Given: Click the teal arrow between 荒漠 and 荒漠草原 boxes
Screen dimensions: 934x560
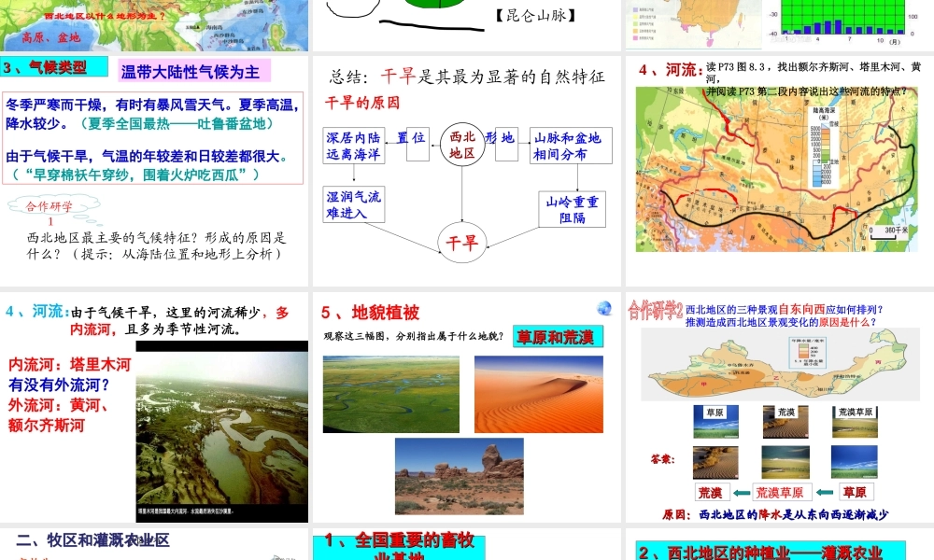Looking at the screenshot, I should [x=741, y=493].
